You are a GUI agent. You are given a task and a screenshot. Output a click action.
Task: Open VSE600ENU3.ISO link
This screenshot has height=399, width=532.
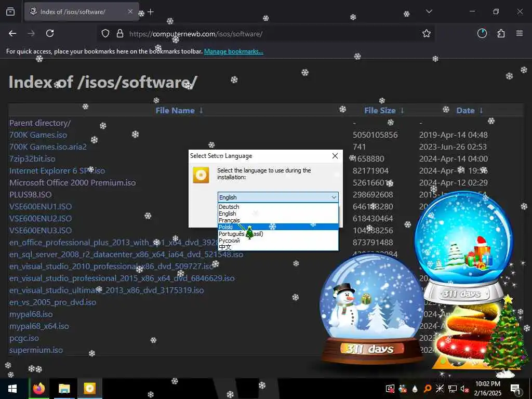(41, 230)
